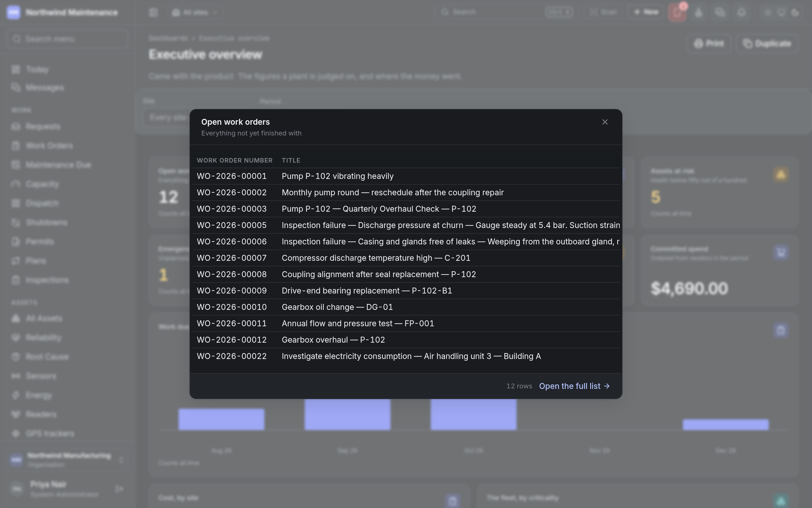Open 'Monthly pump round — reschedule' row title
Viewport: 812px width, 508px height.
coord(392,192)
